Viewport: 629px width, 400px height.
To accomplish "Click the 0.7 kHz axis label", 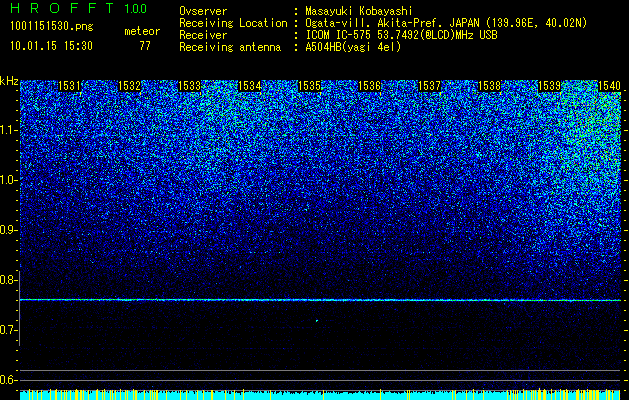I will pos(7,330).
